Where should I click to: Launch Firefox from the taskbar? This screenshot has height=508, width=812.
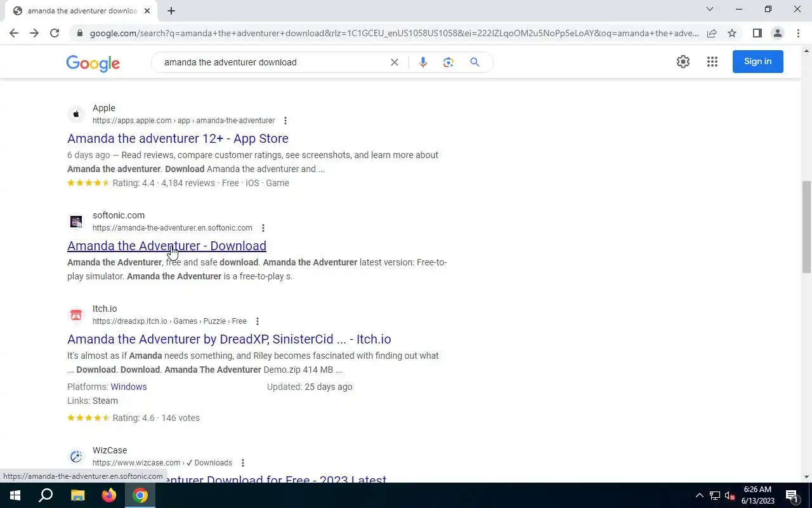click(x=109, y=495)
